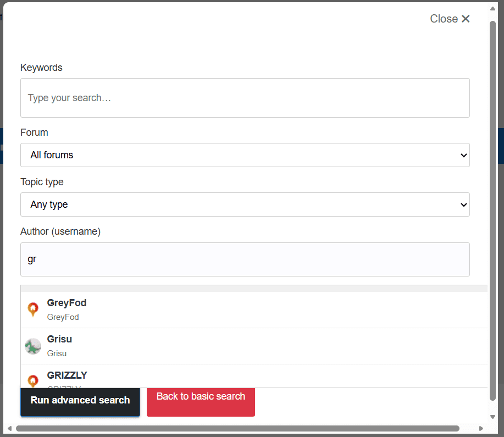Click the horizontal scrollbar left arrow
Image resolution: width=504 pixels, height=437 pixels.
click(x=9, y=428)
